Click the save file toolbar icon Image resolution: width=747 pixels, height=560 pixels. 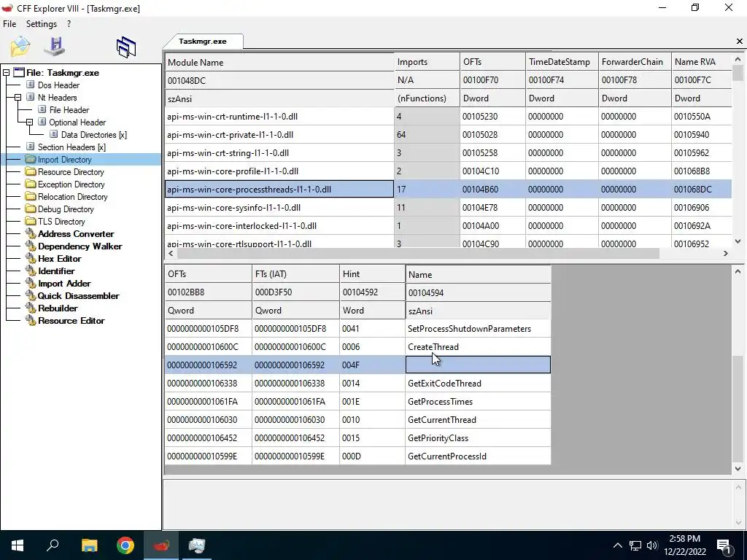(x=55, y=46)
